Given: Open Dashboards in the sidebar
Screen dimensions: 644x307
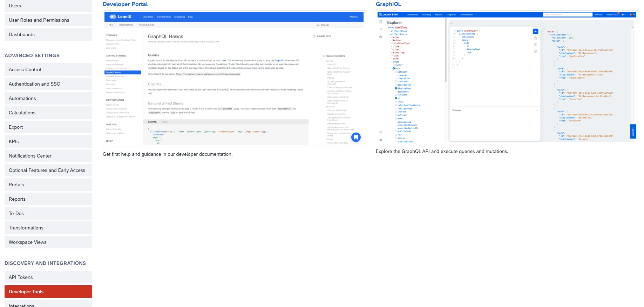Looking at the screenshot, I should click(x=48, y=34).
